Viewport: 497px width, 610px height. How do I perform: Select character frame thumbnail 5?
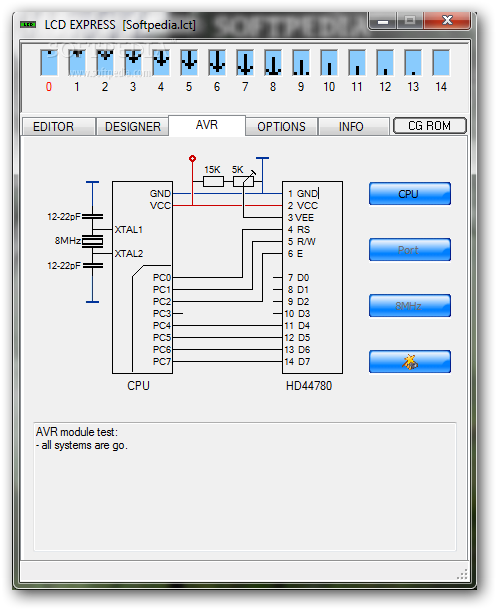point(189,62)
